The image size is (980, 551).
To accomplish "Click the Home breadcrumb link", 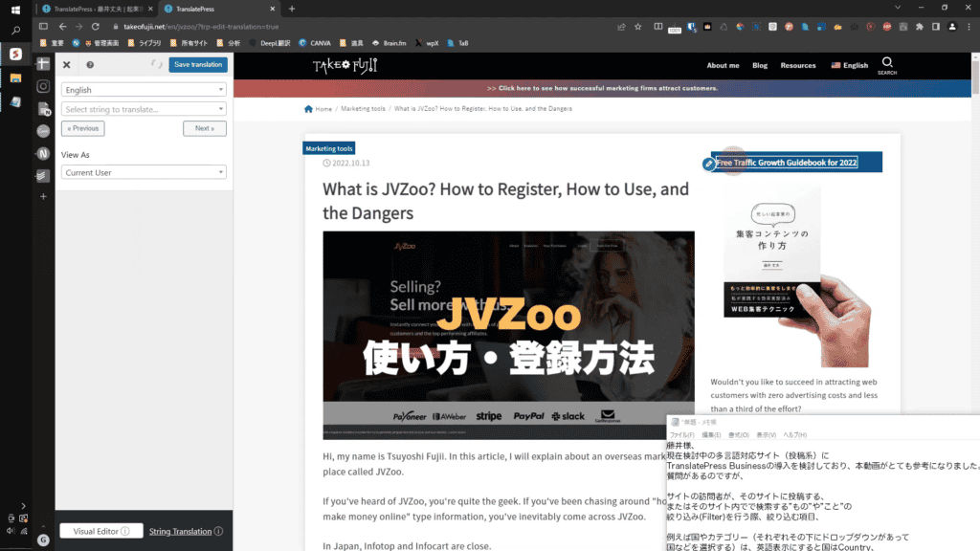I will pos(318,109).
